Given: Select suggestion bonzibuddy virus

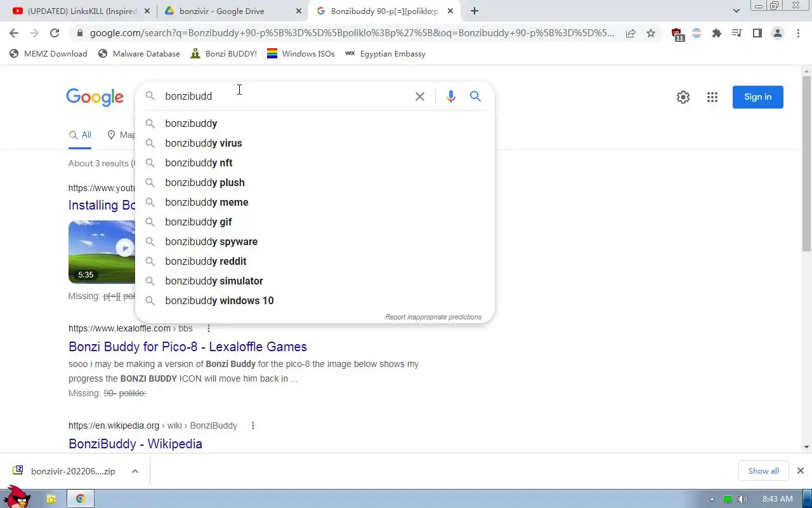Looking at the screenshot, I should click(315, 144).
